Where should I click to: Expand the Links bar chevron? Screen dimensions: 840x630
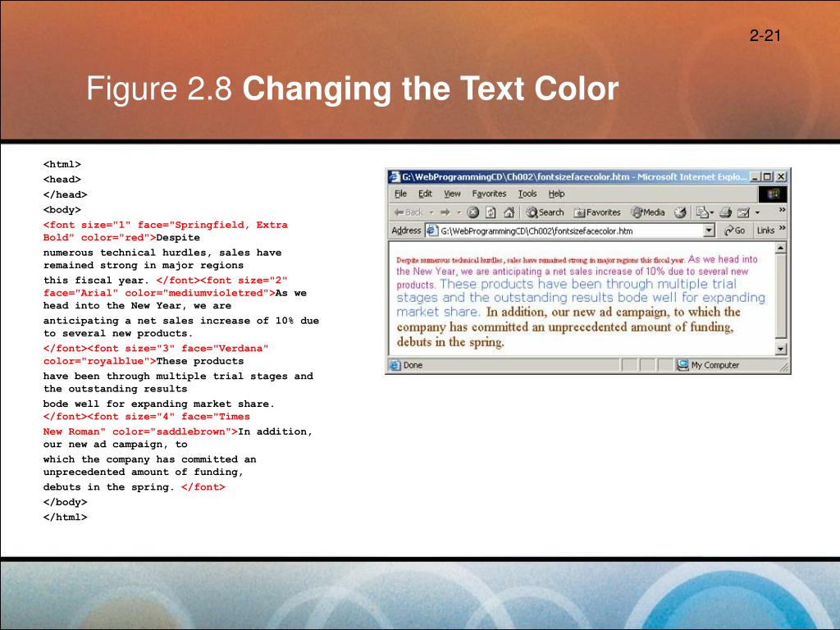pyautogui.click(x=782, y=228)
